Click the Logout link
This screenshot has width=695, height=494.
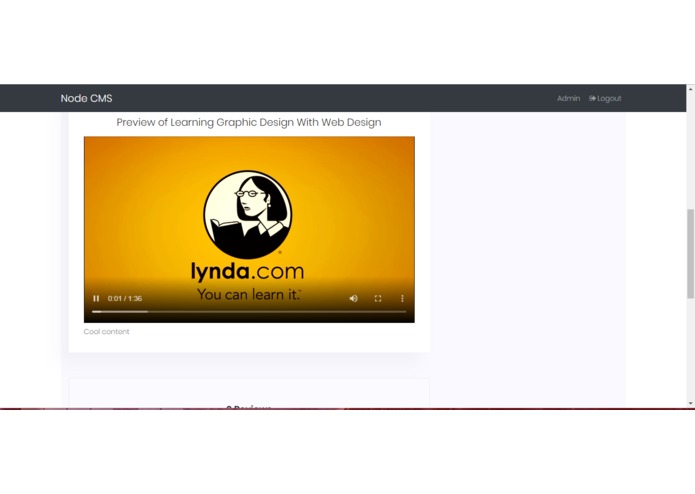click(x=605, y=98)
